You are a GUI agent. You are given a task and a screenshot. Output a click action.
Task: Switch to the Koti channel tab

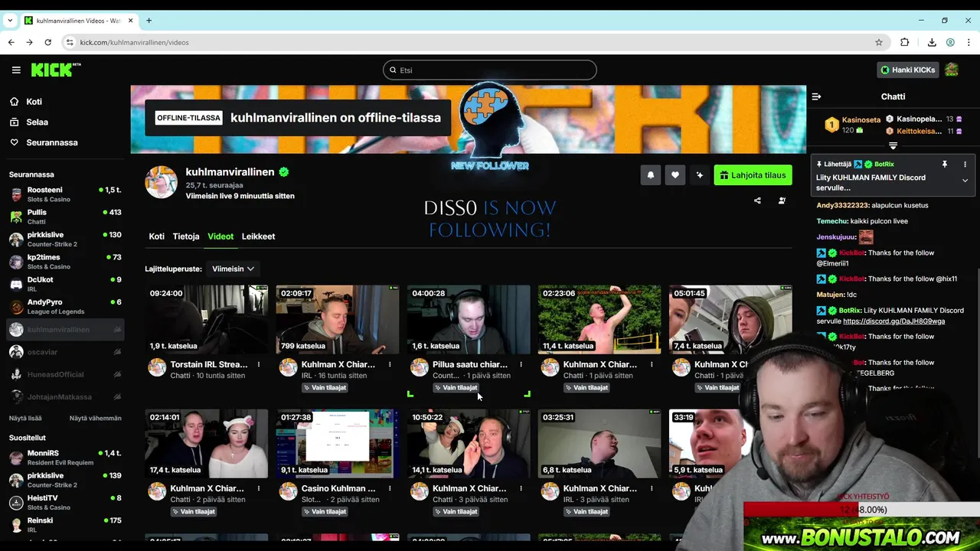156,236
